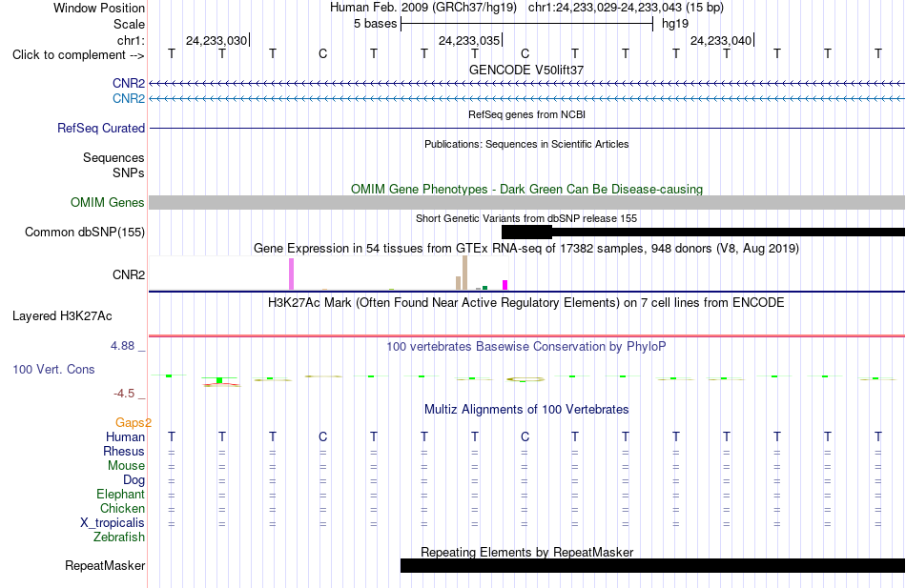Viewport: 906px width, 588px height.
Task: Click the 24,233,040 coordinate label
Action: coord(721,40)
